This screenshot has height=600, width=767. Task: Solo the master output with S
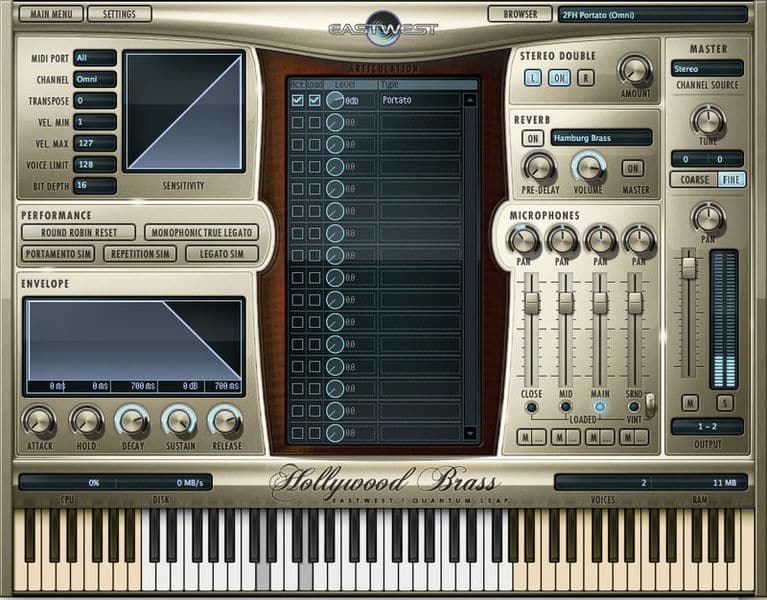point(725,402)
